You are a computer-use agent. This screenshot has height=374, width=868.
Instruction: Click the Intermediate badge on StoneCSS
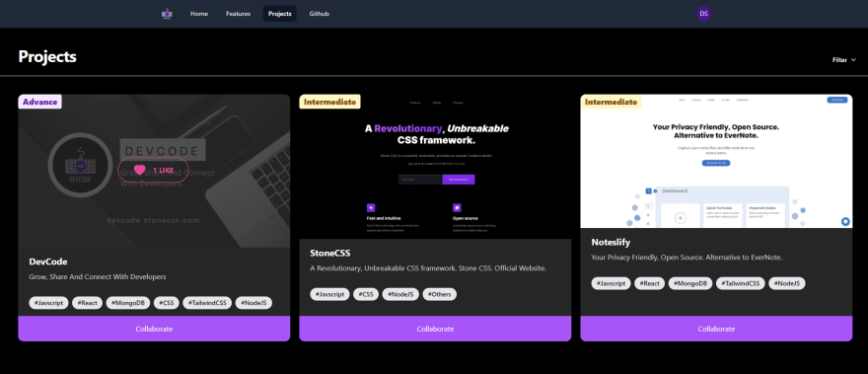330,102
